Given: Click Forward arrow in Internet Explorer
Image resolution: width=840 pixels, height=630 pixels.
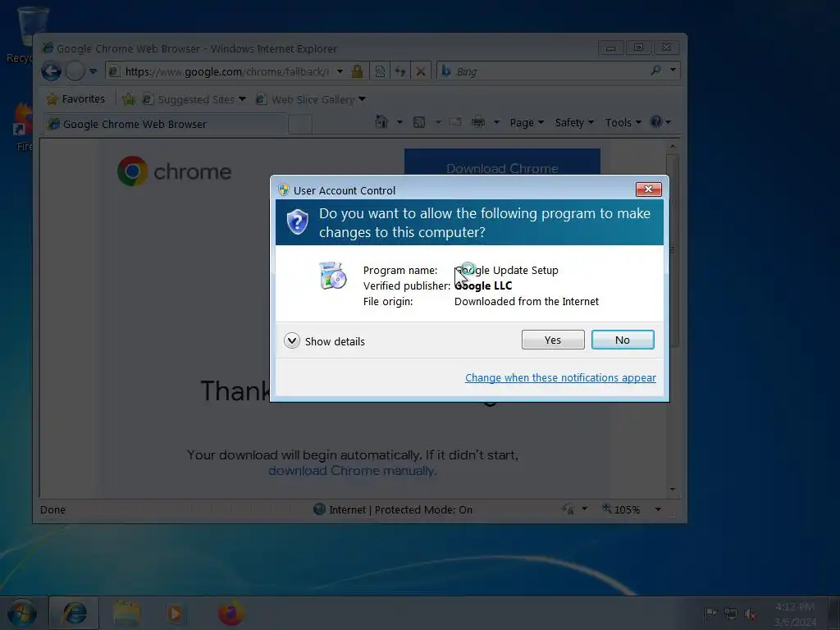Looking at the screenshot, I should coord(75,71).
